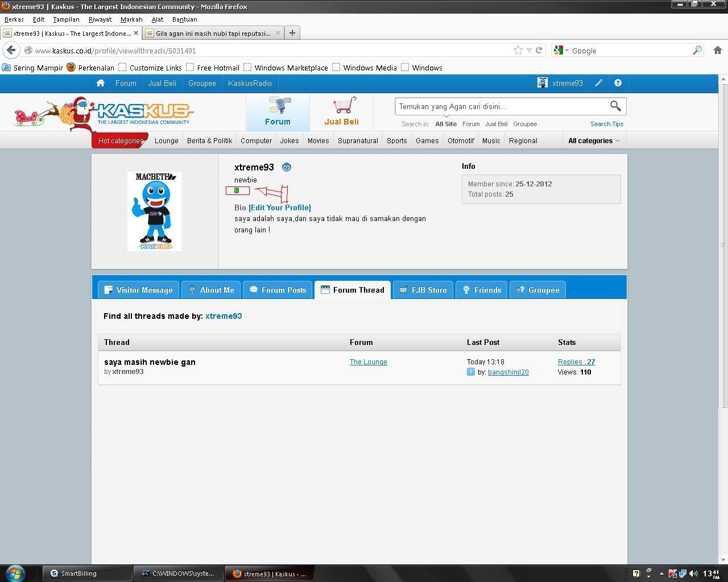Open the Sering Mampir bookmark
The image size is (728, 582).
pos(32,68)
